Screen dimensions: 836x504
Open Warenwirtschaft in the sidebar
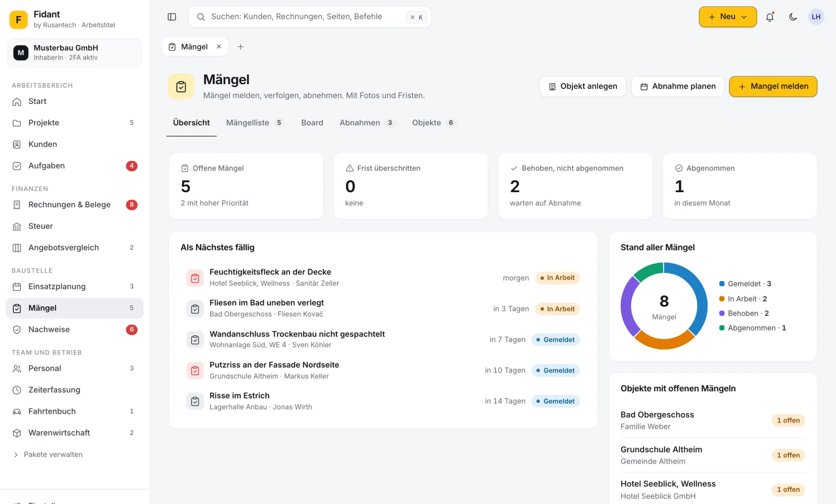(74, 432)
